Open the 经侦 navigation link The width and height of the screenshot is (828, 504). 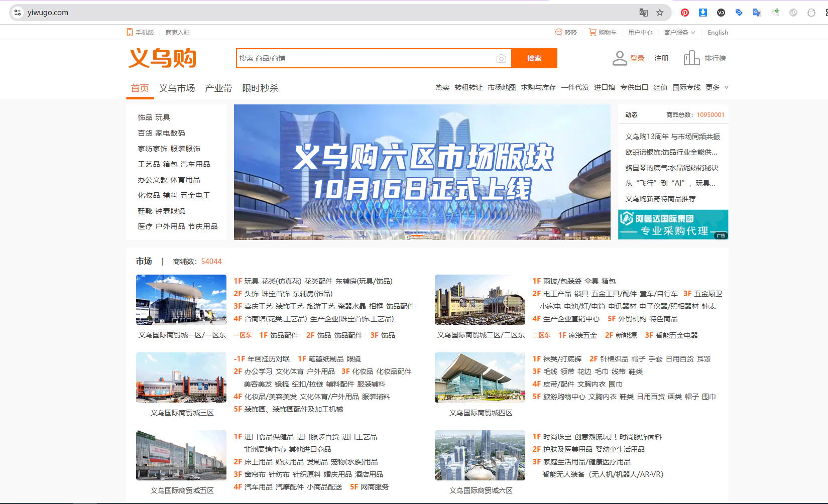(x=660, y=87)
